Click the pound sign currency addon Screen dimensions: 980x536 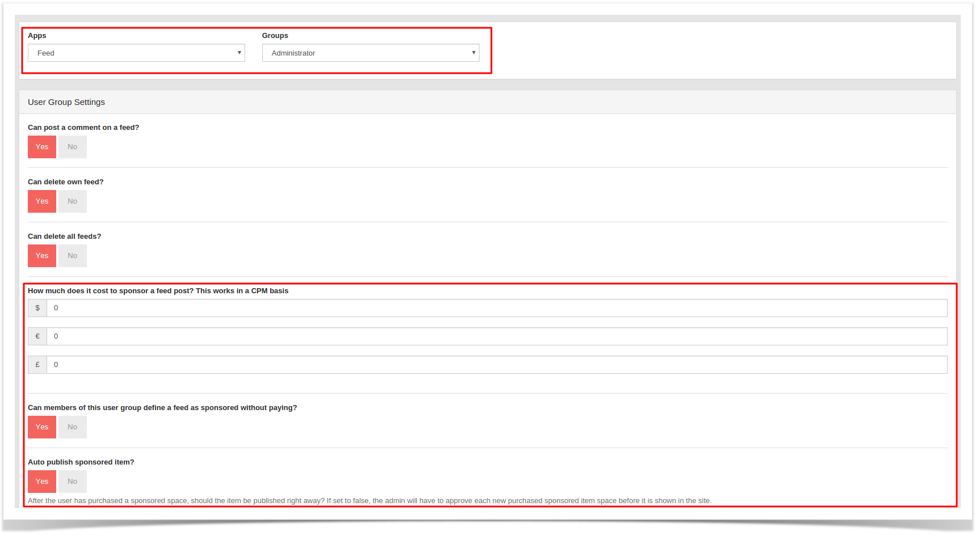(37, 365)
